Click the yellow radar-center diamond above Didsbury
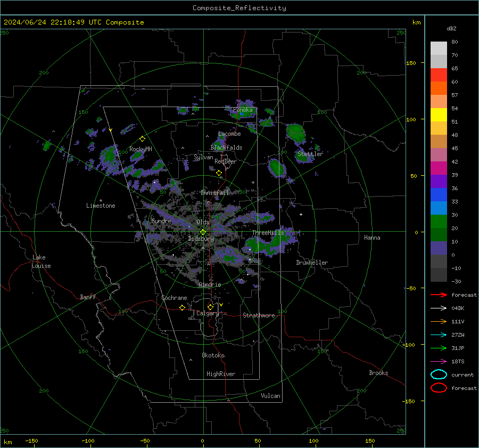Image resolution: width=479 pixels, height=448 pixels. (x=203, y=232)
